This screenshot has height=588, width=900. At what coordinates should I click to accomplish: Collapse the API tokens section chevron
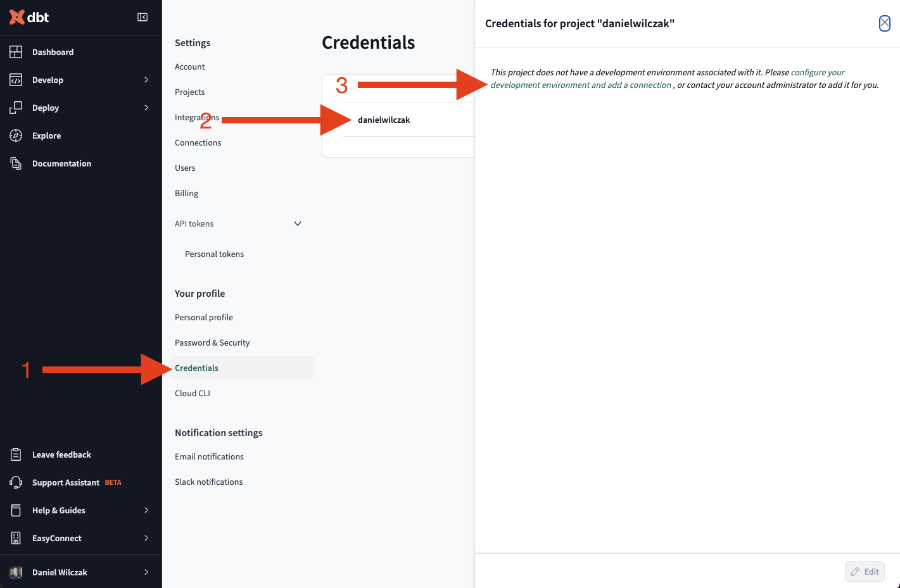298,223
